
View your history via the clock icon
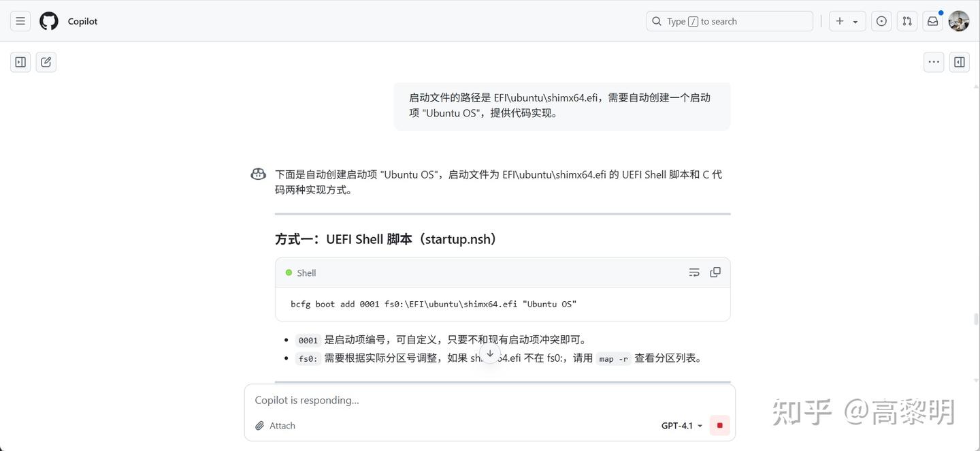pos(881,21)
